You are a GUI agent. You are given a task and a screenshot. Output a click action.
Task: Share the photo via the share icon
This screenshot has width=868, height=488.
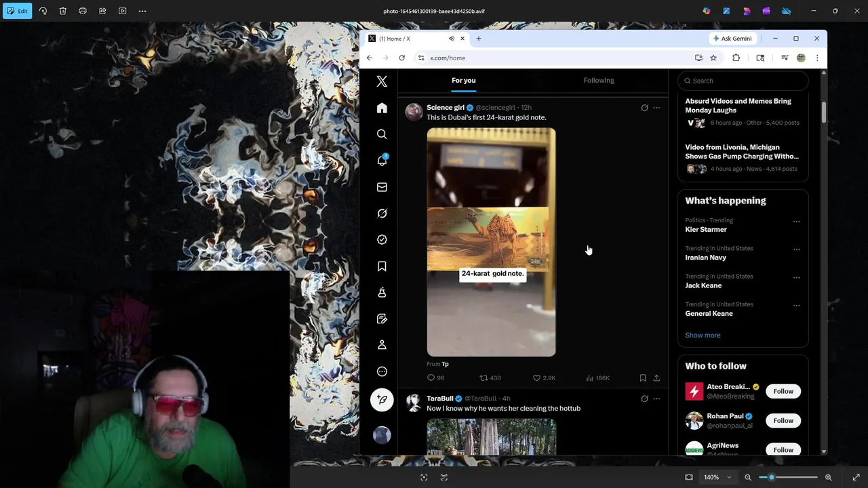(102, 11)
